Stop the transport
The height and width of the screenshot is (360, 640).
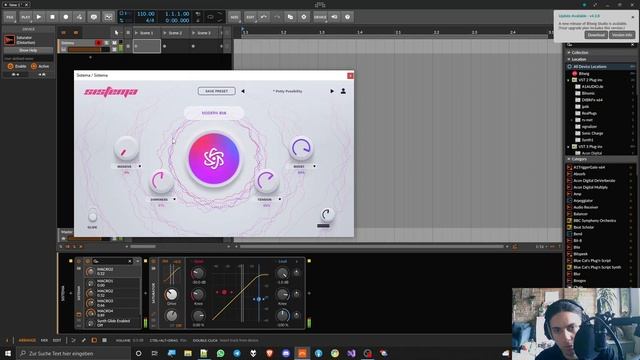pyautogui.click(x=52, y=17)
